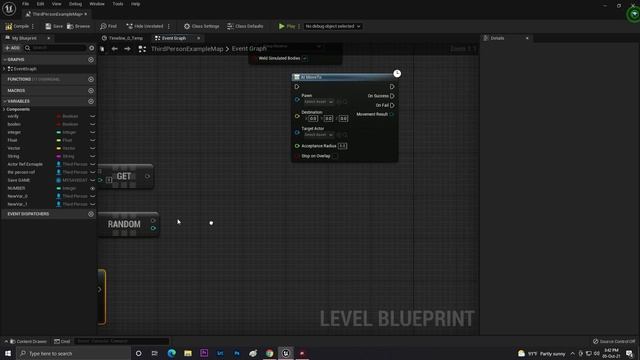This screenshot has height=360, width=640.
Task: Toggle visibility eye of Integer variable
Action: pos(93,132)
